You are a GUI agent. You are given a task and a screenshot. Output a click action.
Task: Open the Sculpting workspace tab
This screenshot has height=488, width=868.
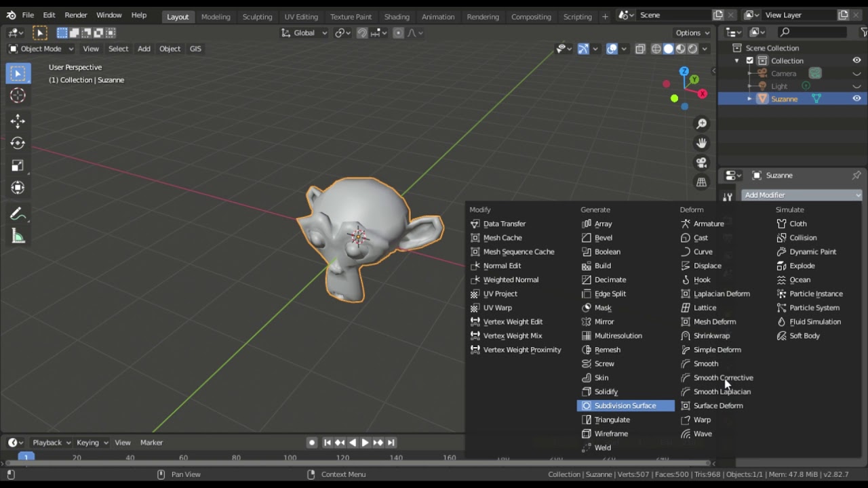(x=257, y=16)
